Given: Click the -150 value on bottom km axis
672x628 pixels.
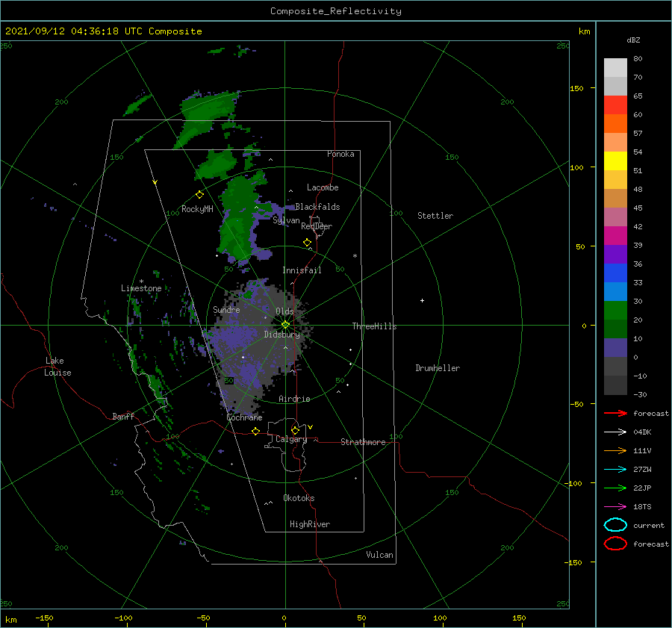Looking at the screenshot, I should pos(44,618).
